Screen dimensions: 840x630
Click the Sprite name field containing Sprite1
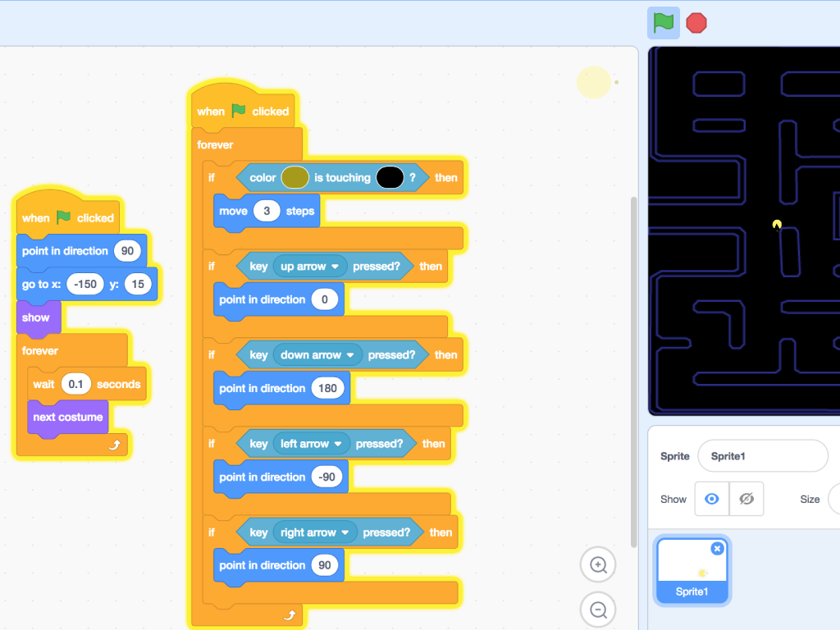[x=763, y=456]
